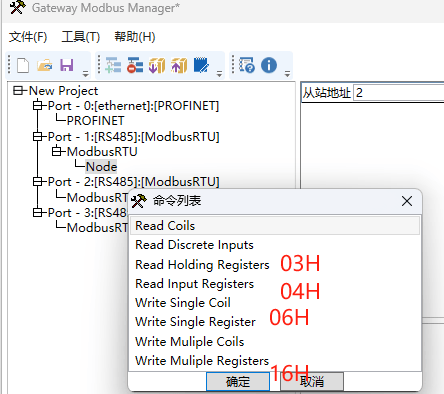444x394 pixels.
Task: Save project with the purple disk icon
Action: 67,65
